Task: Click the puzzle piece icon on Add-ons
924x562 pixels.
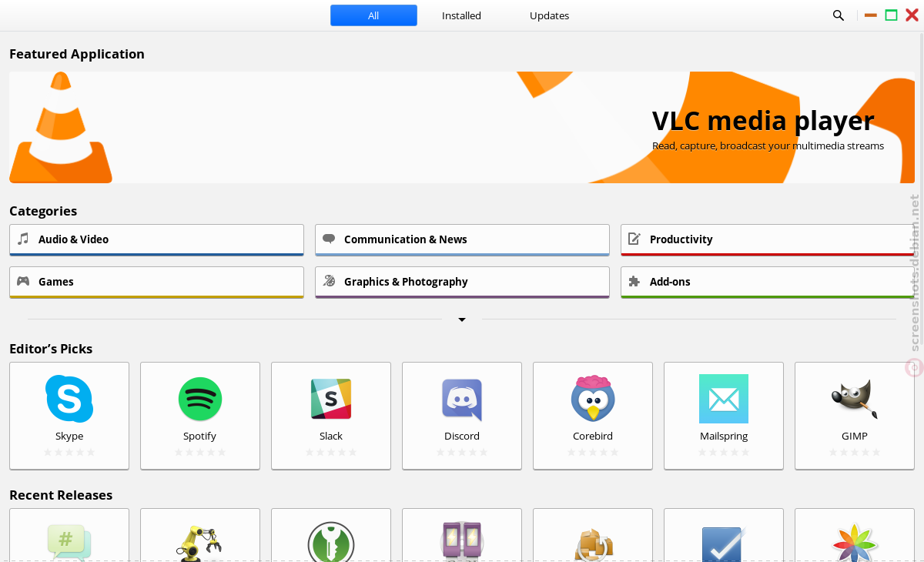Action: [634, 281]
